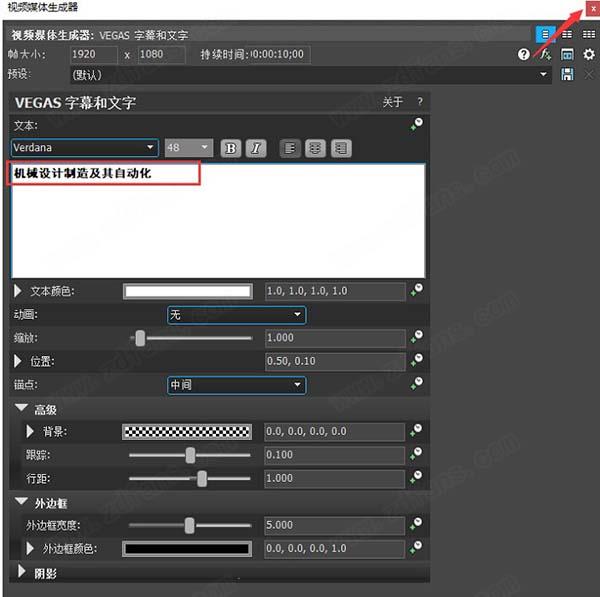This screenshot has width=600, height=597.
Task: Click the frame height field 1080
Action: (161, 54)
